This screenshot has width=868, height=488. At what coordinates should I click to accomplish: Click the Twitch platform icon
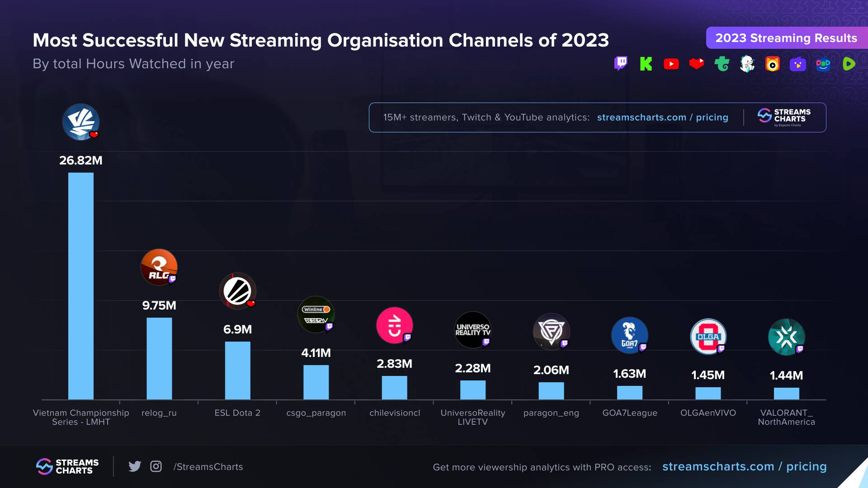click(621, 64)
